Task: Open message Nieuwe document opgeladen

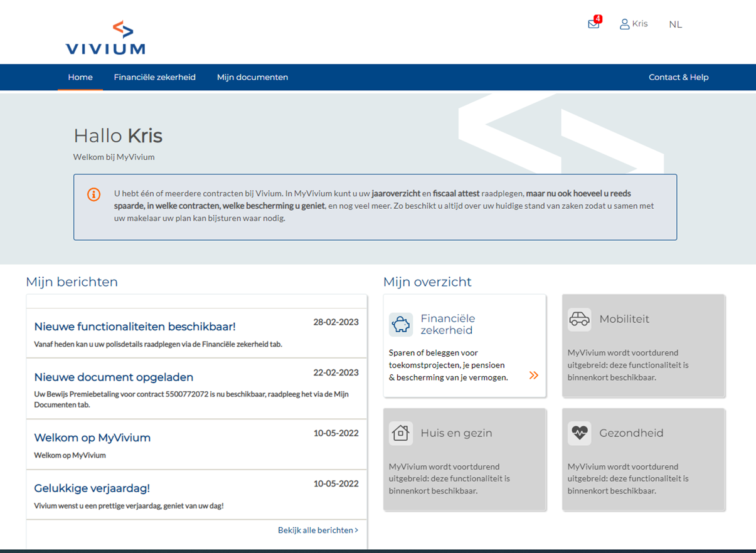Action: coord(114,377)
